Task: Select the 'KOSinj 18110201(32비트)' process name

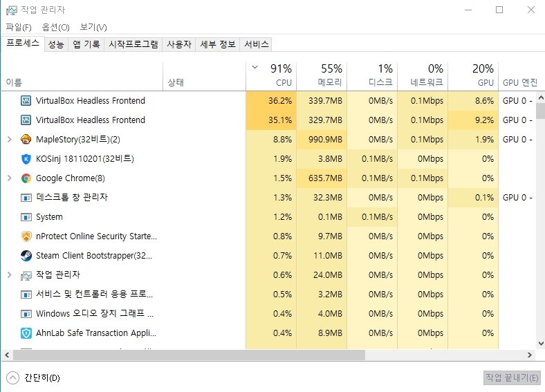Action: pos(85,159)
